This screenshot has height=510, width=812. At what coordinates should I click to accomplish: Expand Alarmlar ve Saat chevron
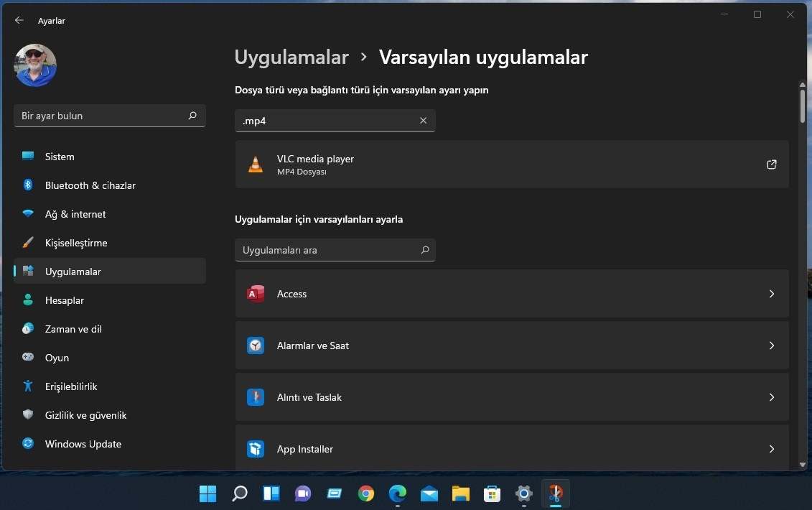[x=772, y=346]
